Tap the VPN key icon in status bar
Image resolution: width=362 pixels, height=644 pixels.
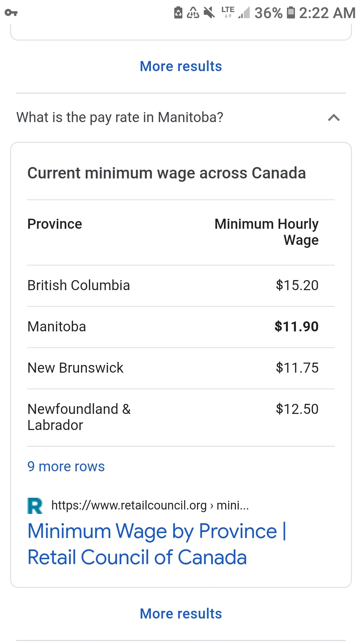pyautogui.click(x=11, y=13)
